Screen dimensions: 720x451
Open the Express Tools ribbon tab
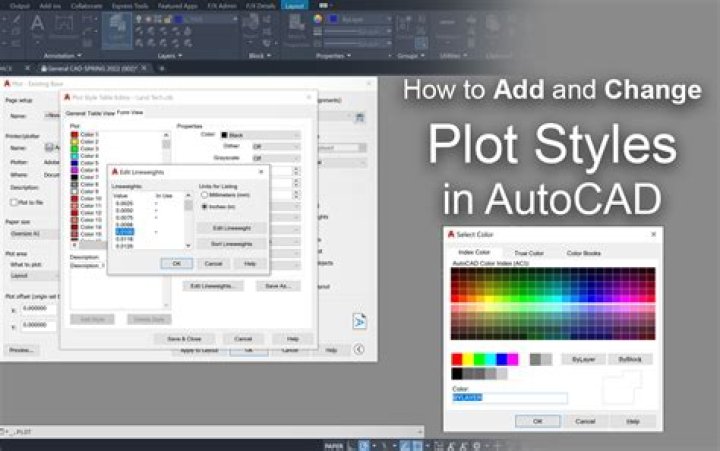click(129, 6)
